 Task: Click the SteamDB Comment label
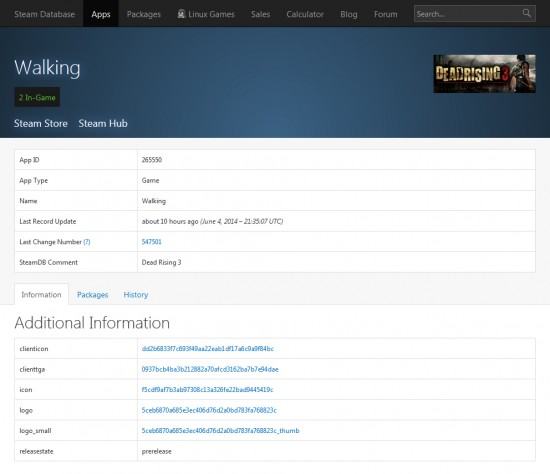pyautogui.click(x=48, y=262)
